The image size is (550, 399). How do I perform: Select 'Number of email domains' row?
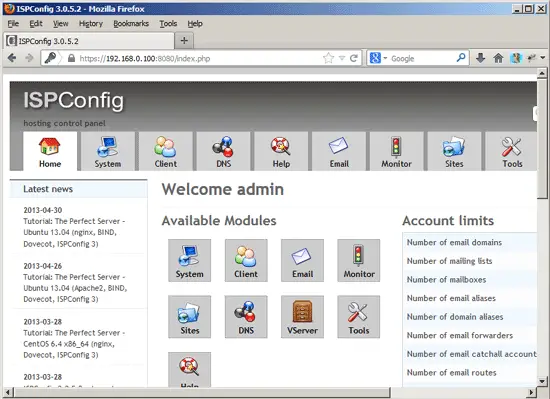coord(470,242)
